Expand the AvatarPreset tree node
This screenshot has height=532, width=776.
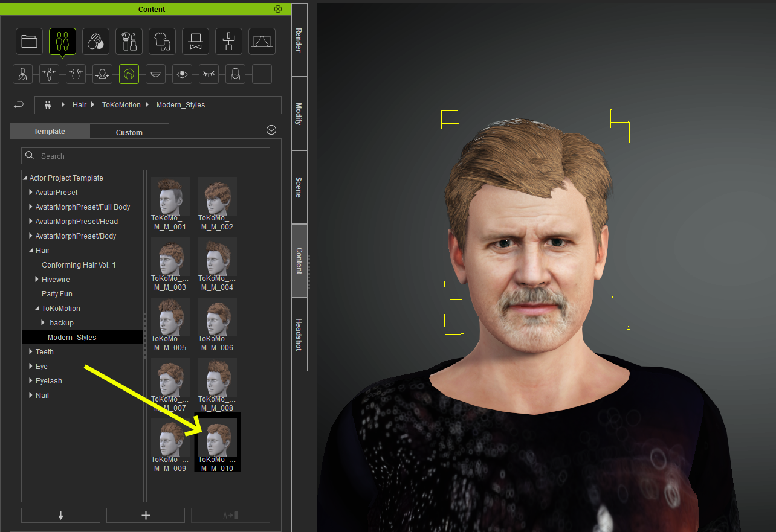[x=31, y=193]
